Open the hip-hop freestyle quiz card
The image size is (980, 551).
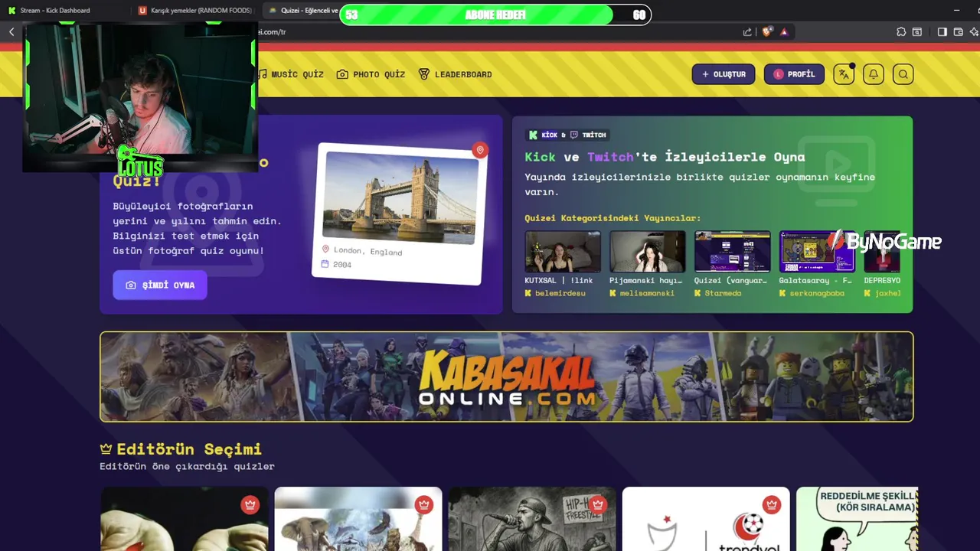coord(532,519)
